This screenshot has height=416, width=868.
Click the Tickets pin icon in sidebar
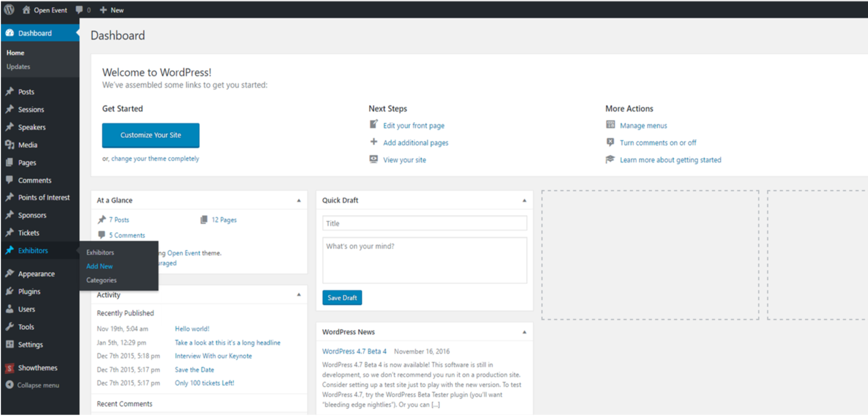click(x=9, y=232)
